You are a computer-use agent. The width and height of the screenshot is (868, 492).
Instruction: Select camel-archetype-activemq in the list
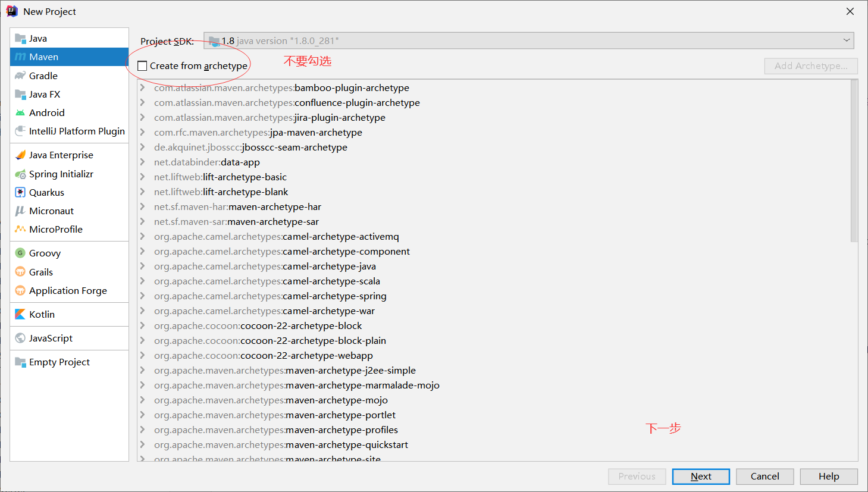coord(277,236)
